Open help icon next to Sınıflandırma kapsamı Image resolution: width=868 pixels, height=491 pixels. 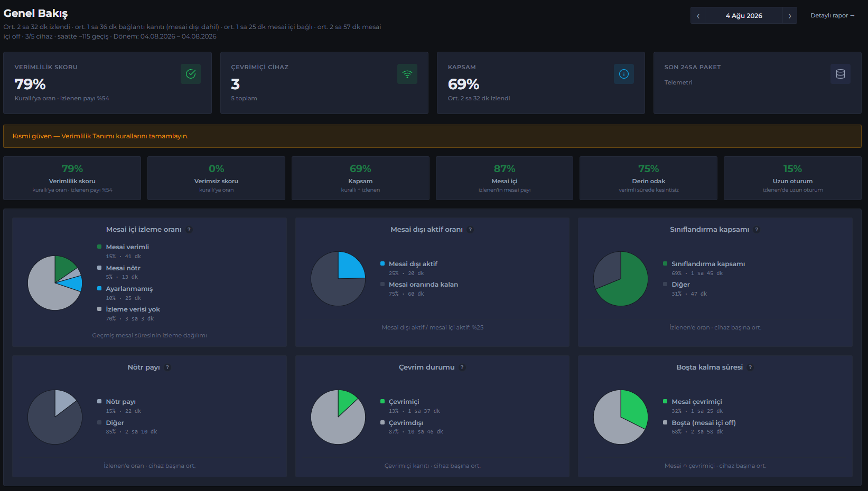pos(757,230)
